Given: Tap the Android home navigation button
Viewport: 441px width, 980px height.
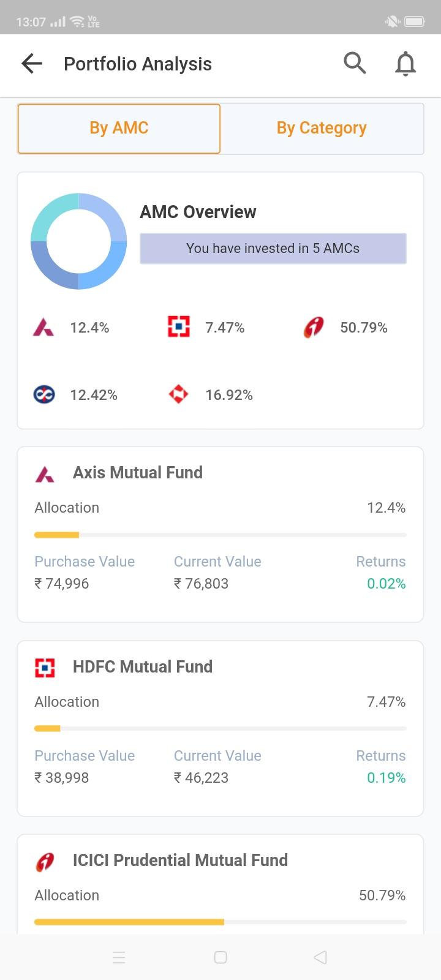Looking at the screenshot, I should [x=221, y=957].
